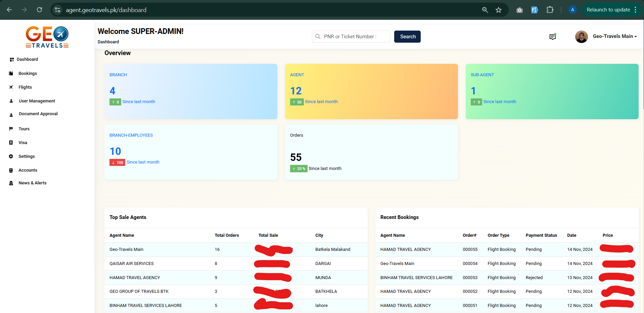Viewport: 644px width, 313px height.
Task: Open Dashboard grid icon in sidebar
Action: pyautogui.click(x=12, y=59)
